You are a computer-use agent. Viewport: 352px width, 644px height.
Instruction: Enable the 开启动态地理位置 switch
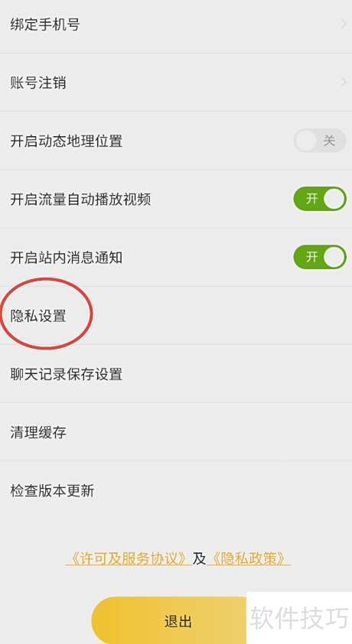coord(320,141)
